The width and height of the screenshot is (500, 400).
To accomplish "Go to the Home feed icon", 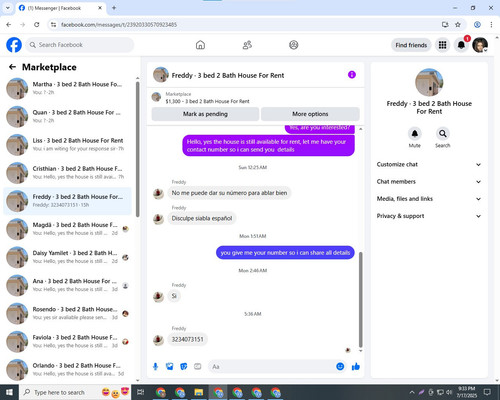I will 200,45.
